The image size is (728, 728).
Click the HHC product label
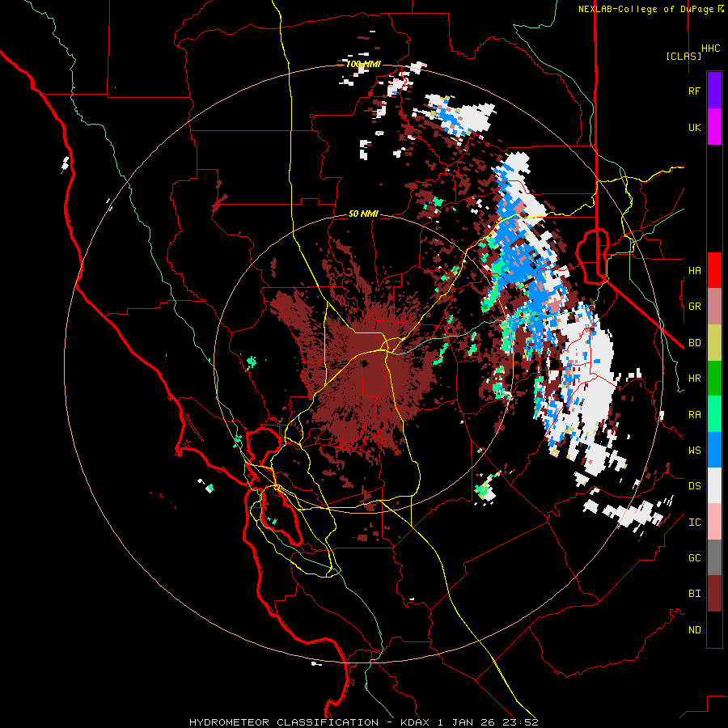[710, 49]
